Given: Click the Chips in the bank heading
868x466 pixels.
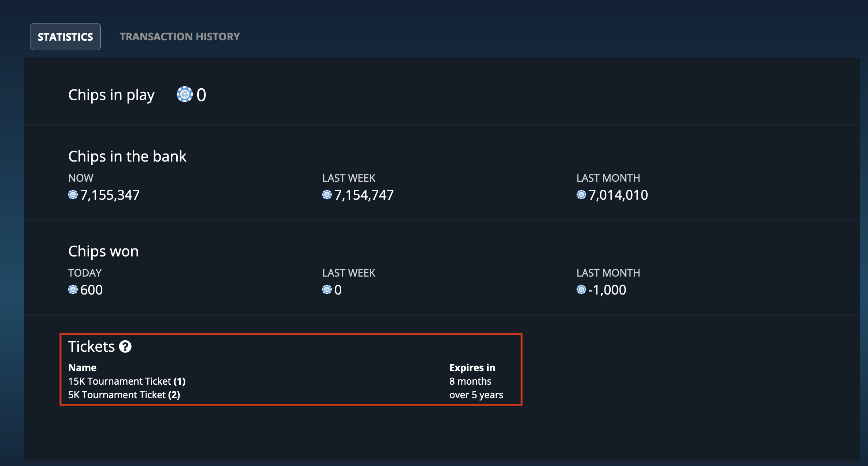Looking at the screenshot, I should (127, 156).
